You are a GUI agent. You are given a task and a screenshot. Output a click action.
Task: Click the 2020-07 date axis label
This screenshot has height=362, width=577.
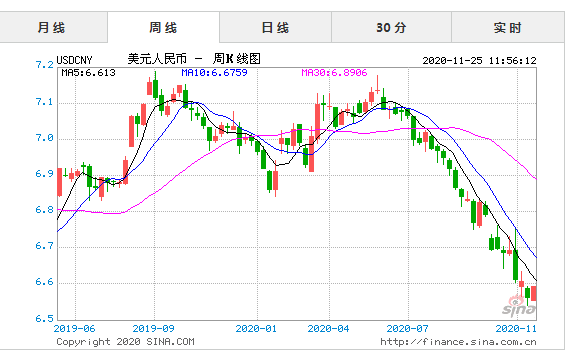tap(407, 329)
